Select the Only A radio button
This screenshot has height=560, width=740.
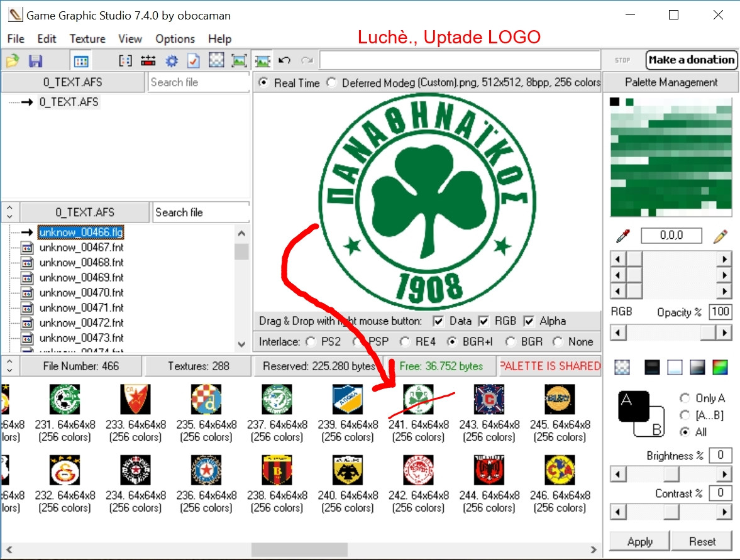coord(685,398)
